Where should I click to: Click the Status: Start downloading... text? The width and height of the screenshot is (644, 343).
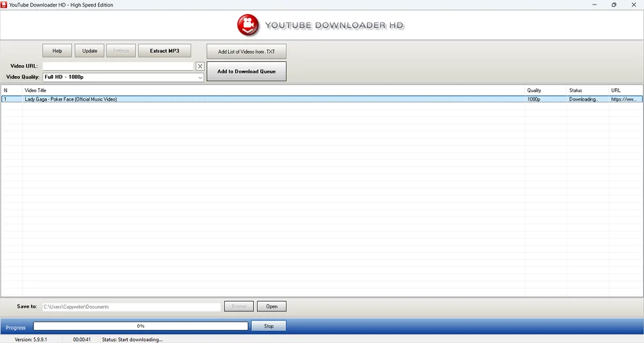(x=132, y=340)
